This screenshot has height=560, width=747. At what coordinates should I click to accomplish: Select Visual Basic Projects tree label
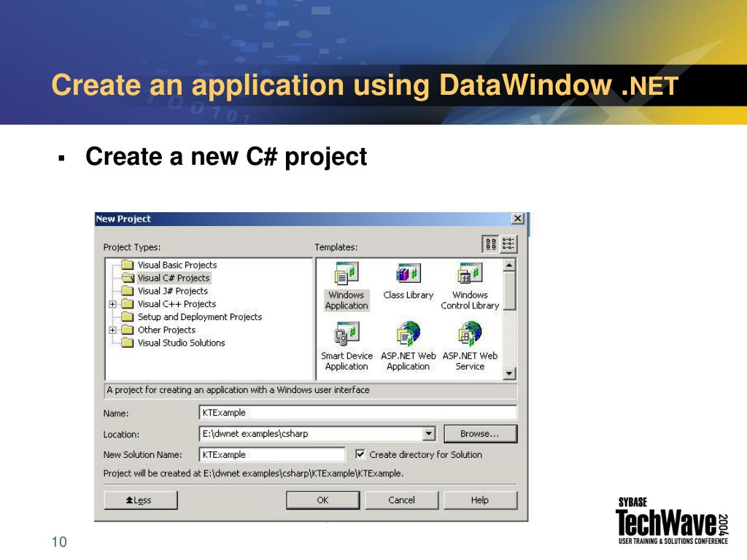click(177, 265)
